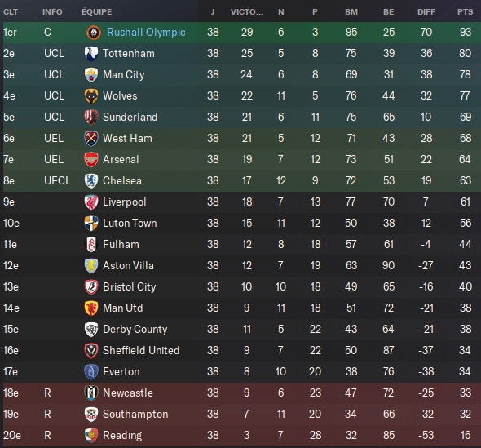Select the Reading row in relegation zone

point(240,436)
